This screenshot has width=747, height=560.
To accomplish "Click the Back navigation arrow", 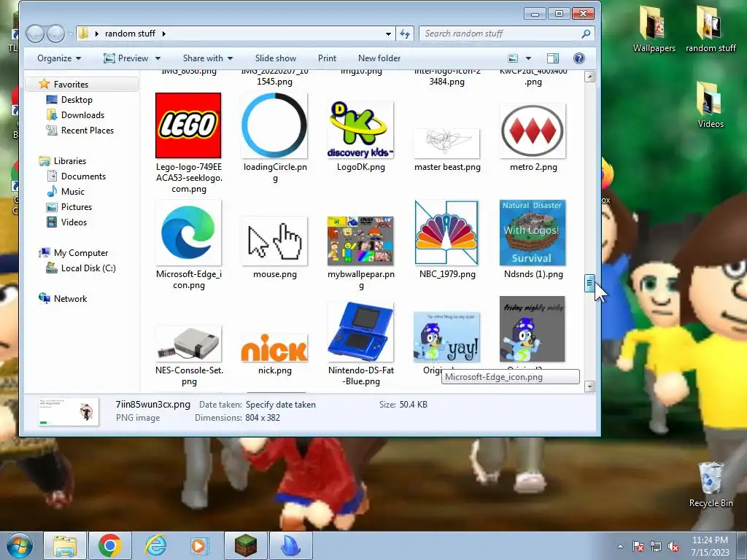I will tap(35, 34).
